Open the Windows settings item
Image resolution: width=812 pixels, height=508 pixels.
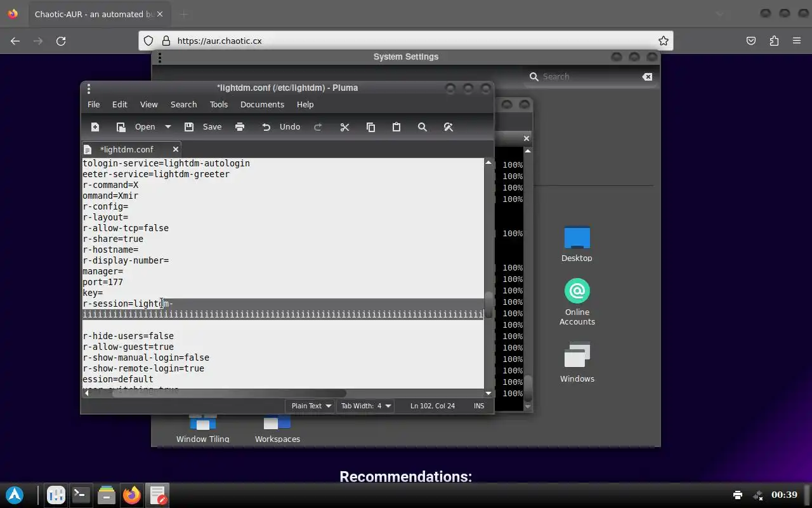(x=577, y=363)
